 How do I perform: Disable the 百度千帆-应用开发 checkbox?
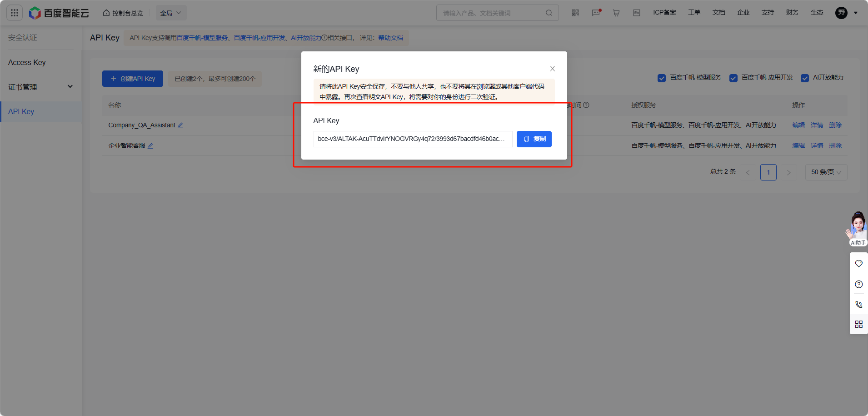(x=733, y=78)
